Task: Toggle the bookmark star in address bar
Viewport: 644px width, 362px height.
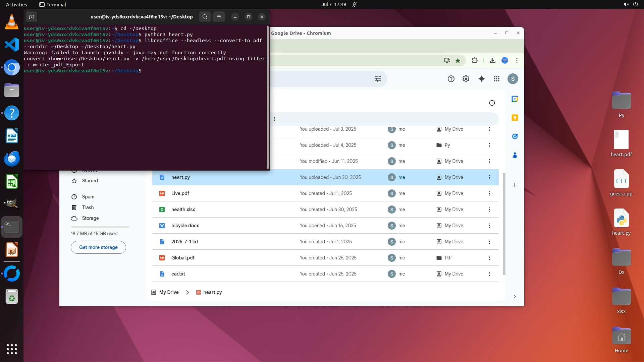Action: (458, 60)
